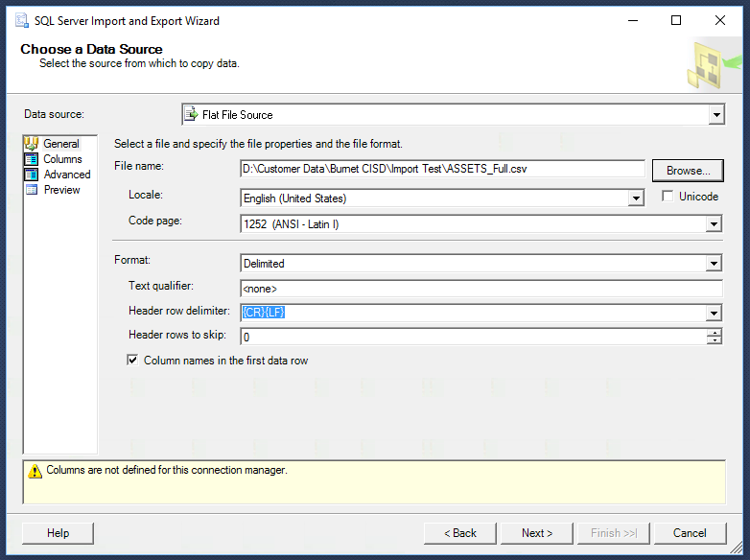
Task: Click the Help button
Action: point(58,533)
